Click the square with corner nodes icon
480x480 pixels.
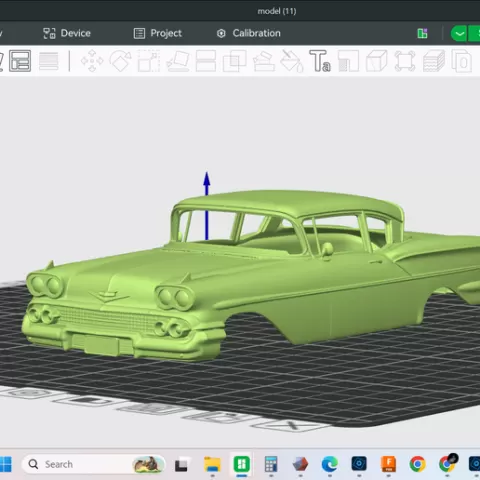[x=405, y=61]
